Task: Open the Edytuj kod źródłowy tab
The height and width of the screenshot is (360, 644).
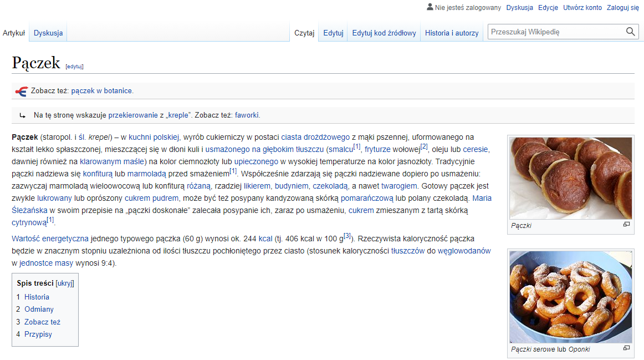Action: pyautogui.click(x=384, y=33)
